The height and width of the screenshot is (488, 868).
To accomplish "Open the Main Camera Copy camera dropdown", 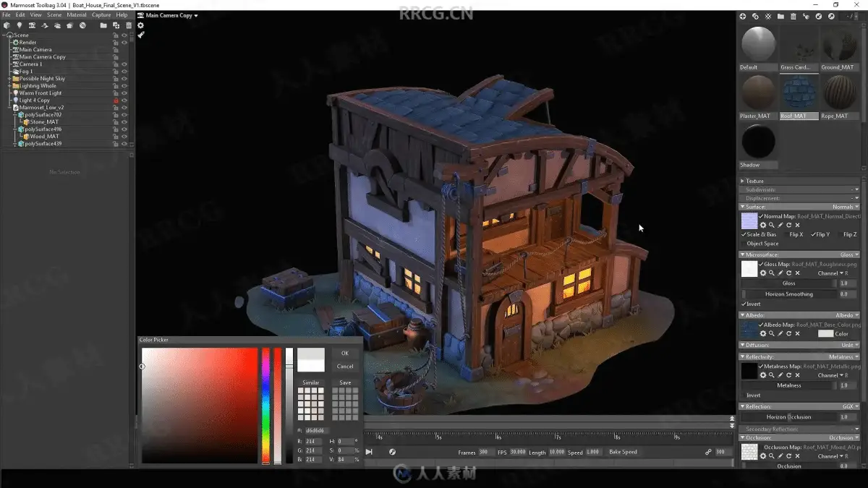I will (x=171, y=15).
